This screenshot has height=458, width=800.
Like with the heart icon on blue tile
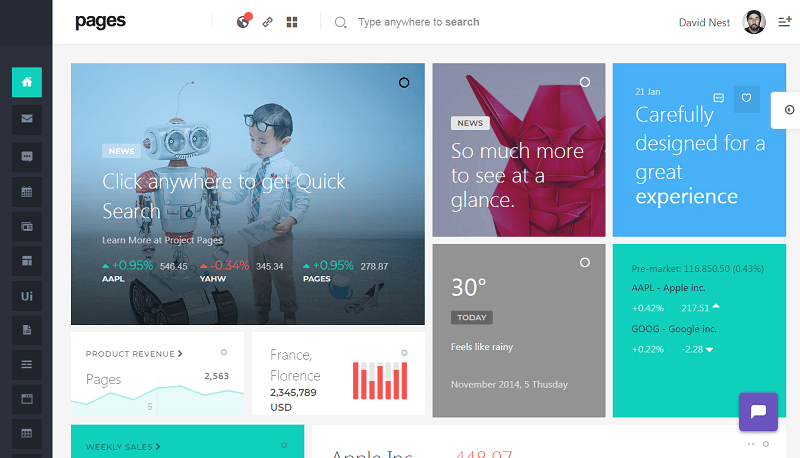[746, 98]
